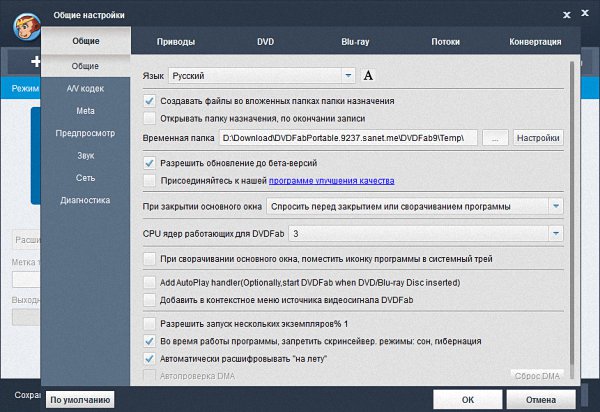Check the quality improvement program box
This screenshot has width=600, height=412.
(149, 180)
